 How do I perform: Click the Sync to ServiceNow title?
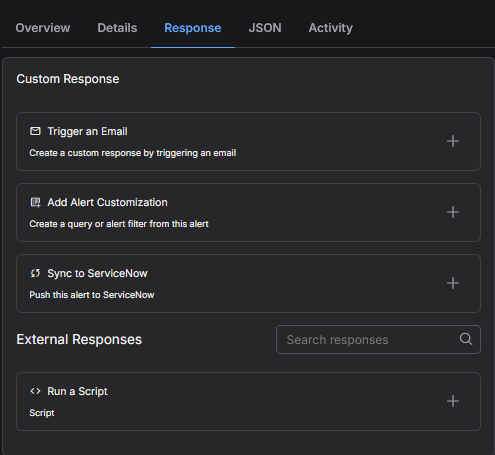pos(97,273)
